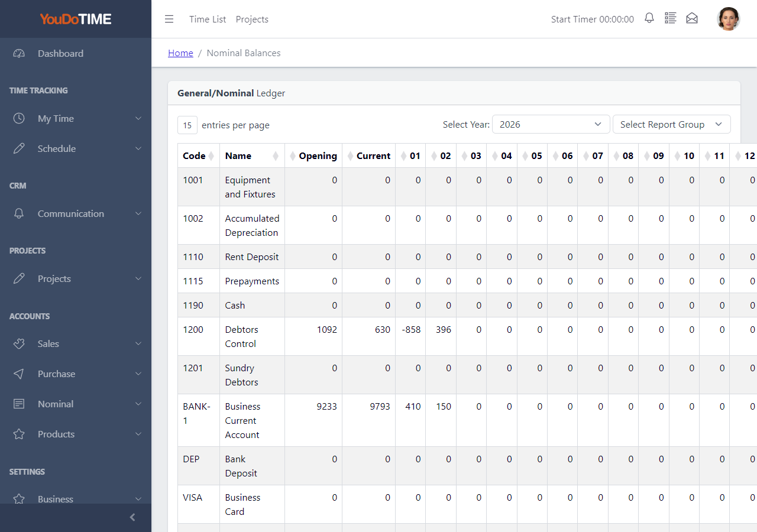Viewport: 757px width, 532px height.
Task: Sort table by period 02 column
Action: 441,155
